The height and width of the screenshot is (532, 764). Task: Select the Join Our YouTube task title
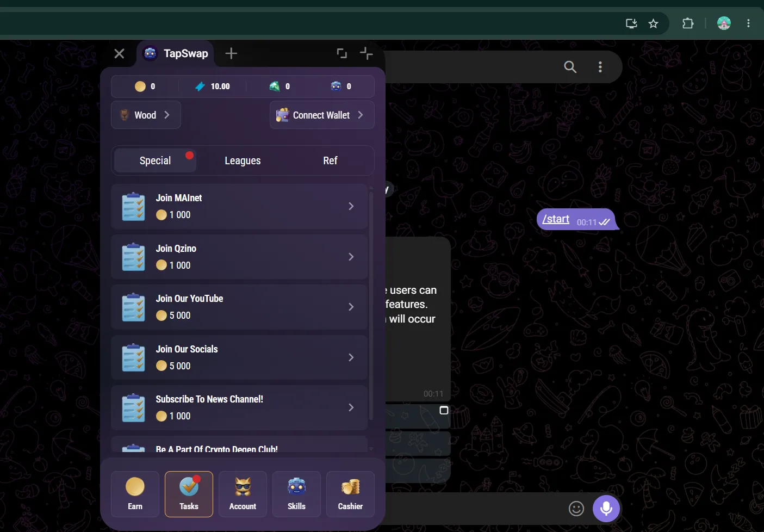click(189, 299)
